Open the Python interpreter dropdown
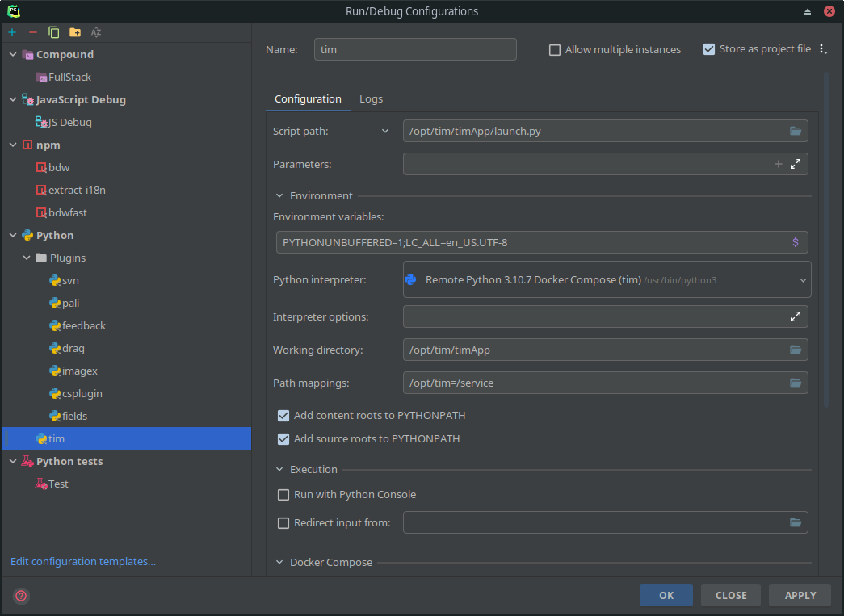This screenshot has width=844, height=616. click(x=607, y=280)
